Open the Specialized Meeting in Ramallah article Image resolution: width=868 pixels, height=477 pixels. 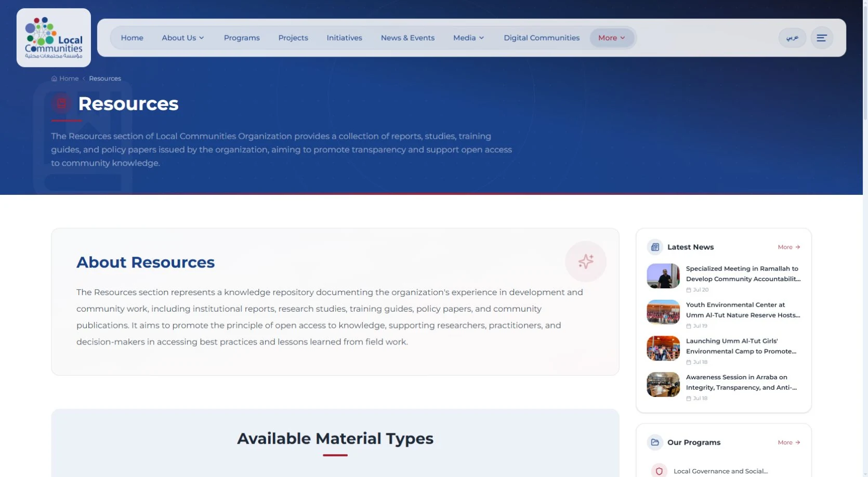(x=743, y=274)
